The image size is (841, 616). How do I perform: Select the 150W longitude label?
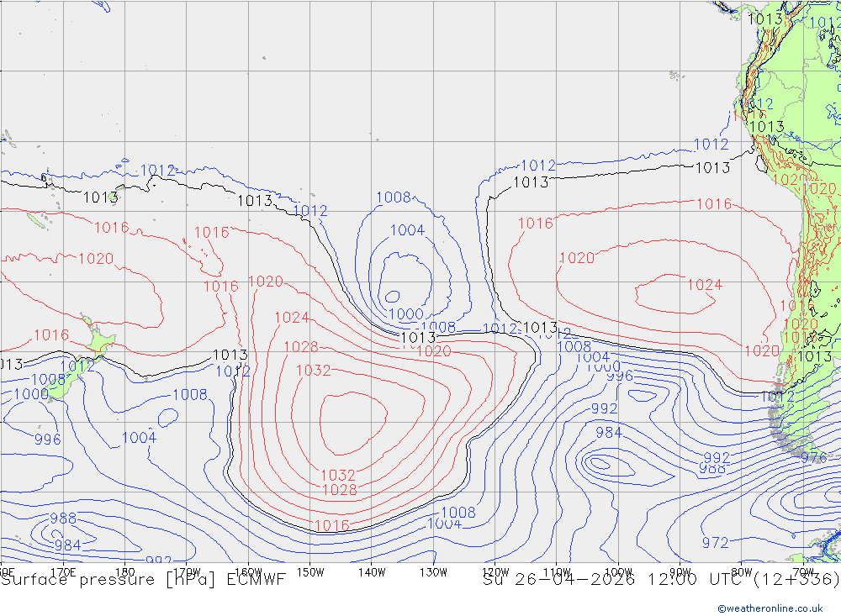[310, 572]
